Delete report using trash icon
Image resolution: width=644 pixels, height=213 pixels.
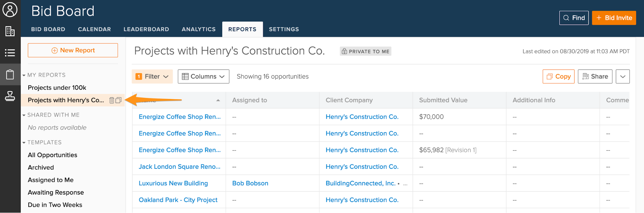[111, 100]
